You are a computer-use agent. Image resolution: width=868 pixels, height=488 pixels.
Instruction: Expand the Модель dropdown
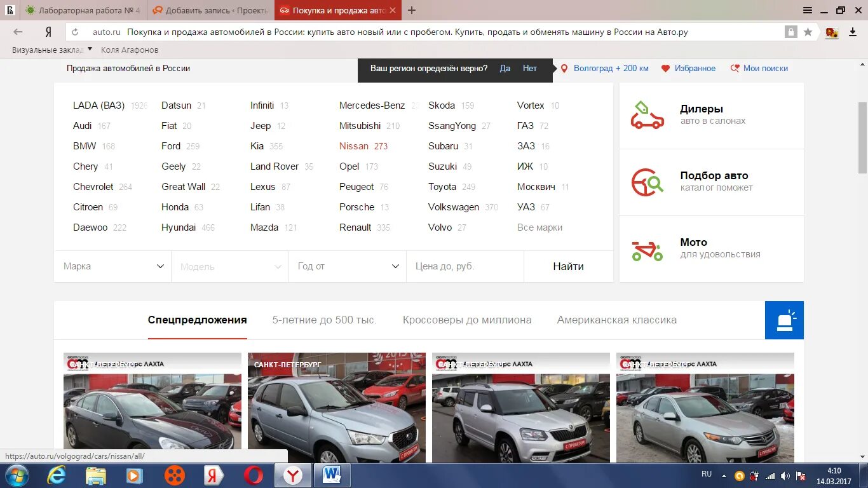230,266
